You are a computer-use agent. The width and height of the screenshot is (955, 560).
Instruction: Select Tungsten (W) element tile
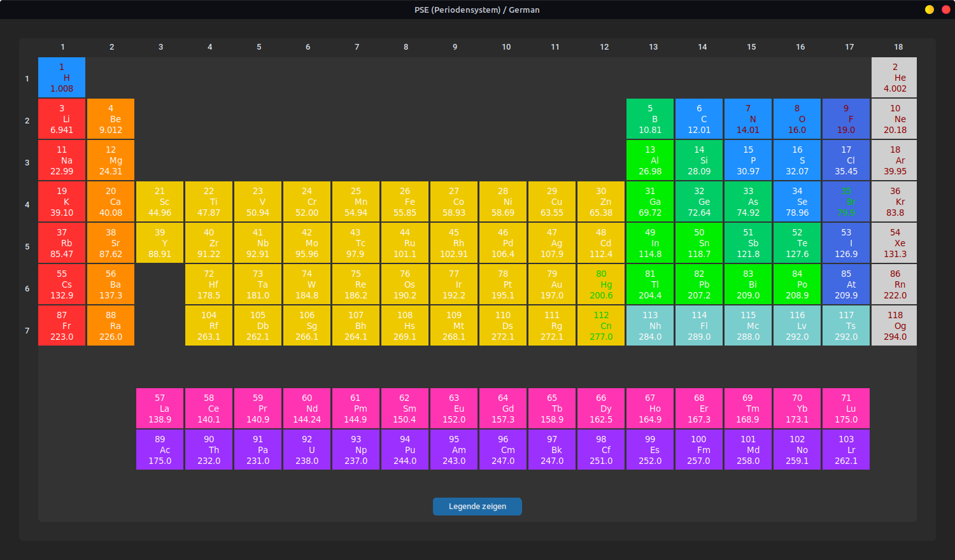click(x=307, y=284)
